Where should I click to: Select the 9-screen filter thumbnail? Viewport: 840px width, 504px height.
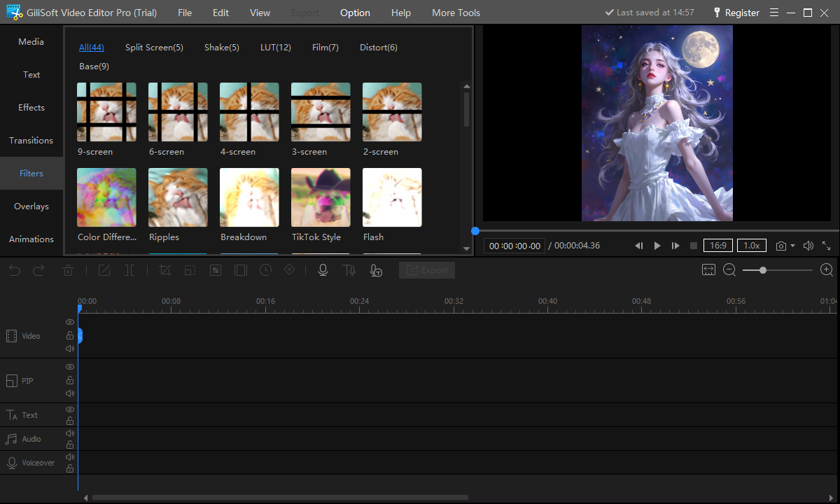(x=106, y=112)
